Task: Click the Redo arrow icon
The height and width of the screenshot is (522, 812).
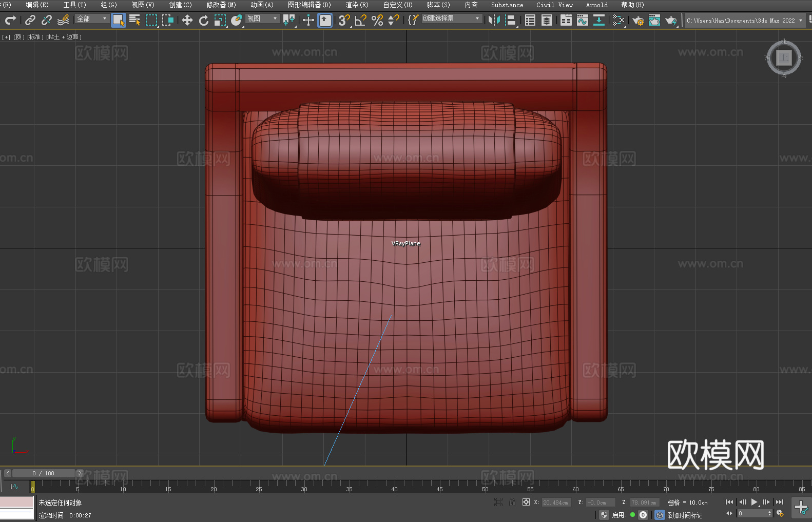Action: coord(10,20)
